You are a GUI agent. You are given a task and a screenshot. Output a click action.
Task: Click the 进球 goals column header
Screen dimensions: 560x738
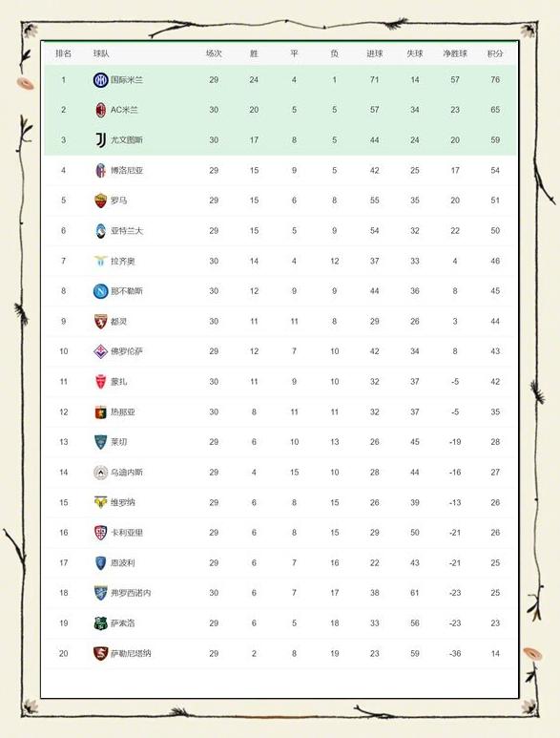pyautogui.click(x=374, y=53)
